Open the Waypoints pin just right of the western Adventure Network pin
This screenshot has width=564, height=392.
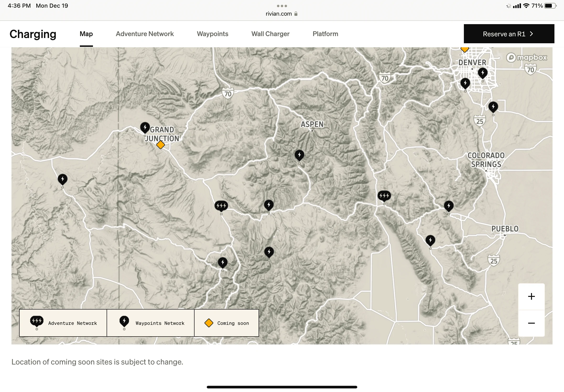pos(269,205)
